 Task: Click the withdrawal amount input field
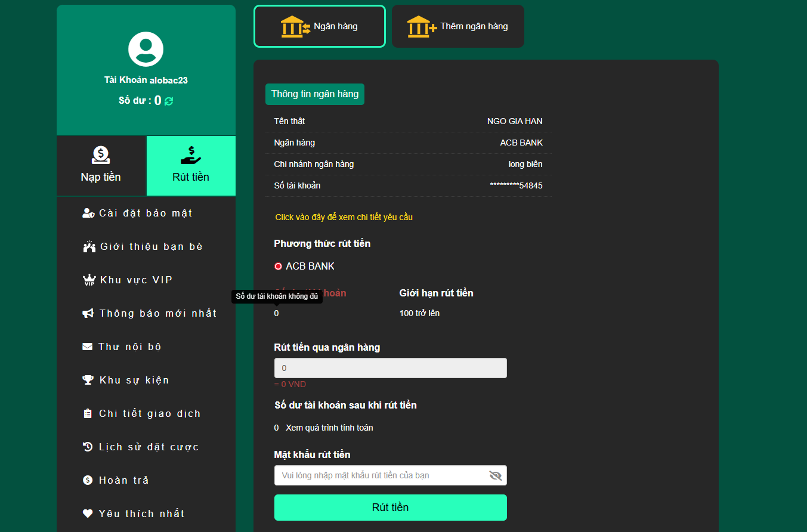(390, 367)
